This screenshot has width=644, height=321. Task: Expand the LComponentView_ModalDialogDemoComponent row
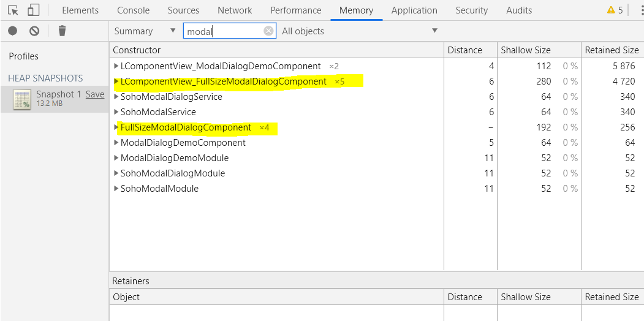point(116,66)
